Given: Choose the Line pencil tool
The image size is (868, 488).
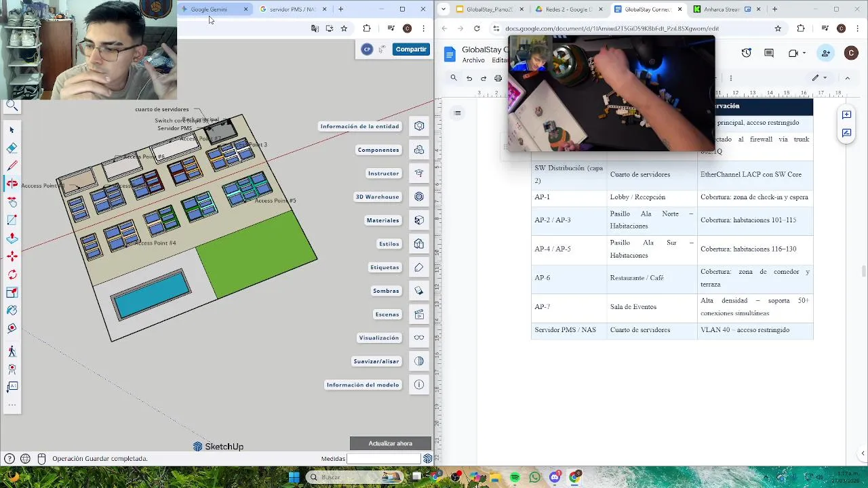Looking at the screenshot, I should [12, 165].
